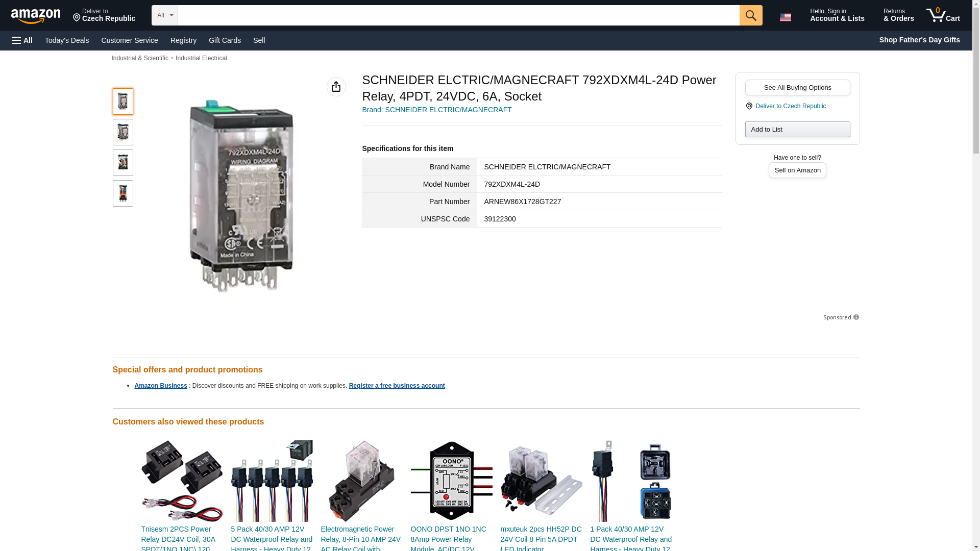980x551 pixels.
Task: Click the Deliver to Czech Republic header location
Action: [104, 15]
